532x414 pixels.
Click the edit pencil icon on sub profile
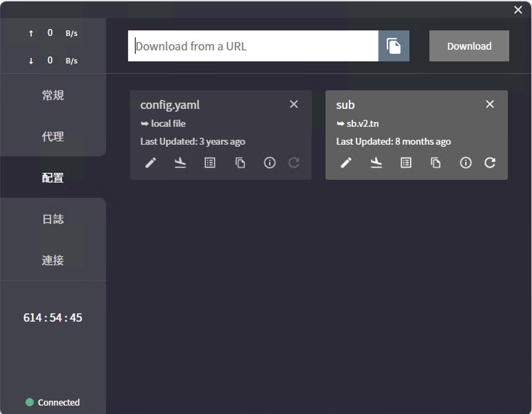(x=346, y=163)
